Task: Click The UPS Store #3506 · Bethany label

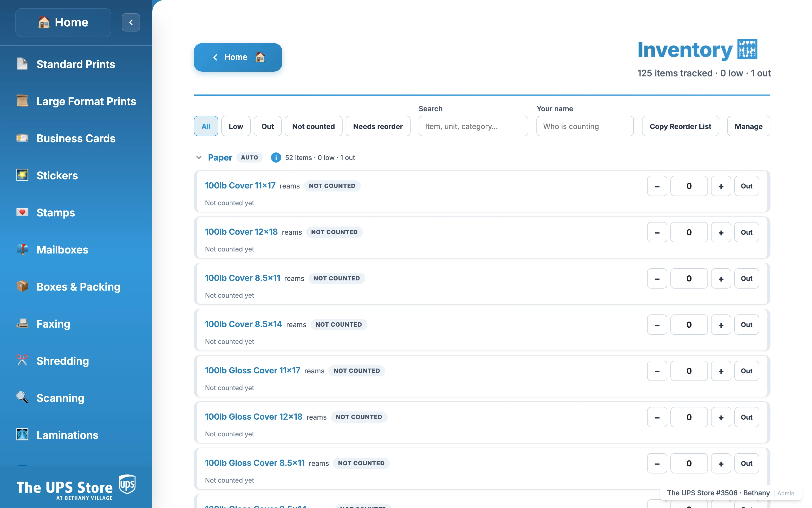Action: [x=718, y=493]
